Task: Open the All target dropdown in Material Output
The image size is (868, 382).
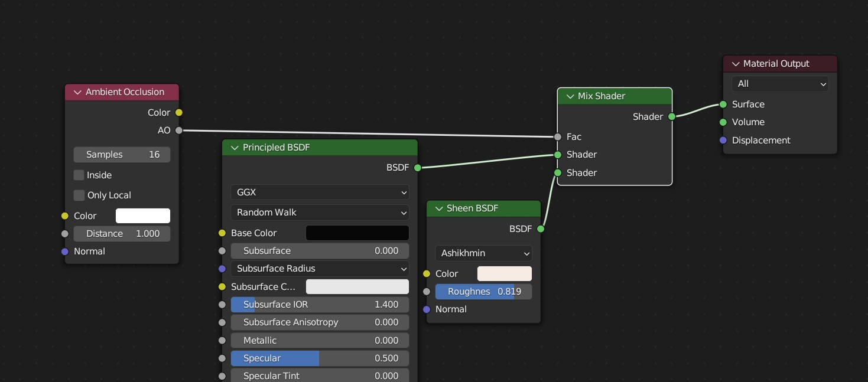Action: click(780, 84)
